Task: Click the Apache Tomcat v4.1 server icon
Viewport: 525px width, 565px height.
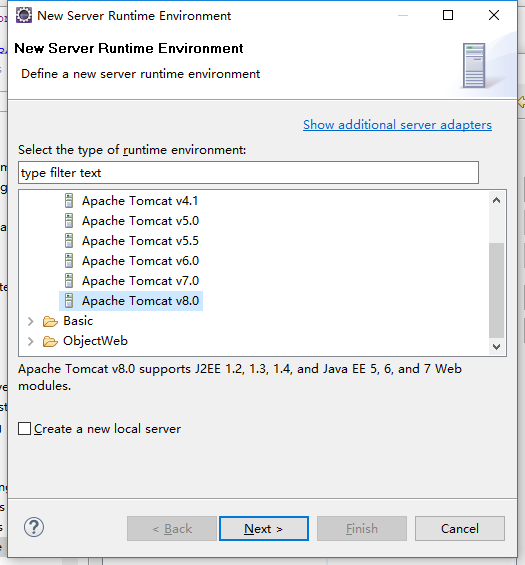Action: [69, 201]
